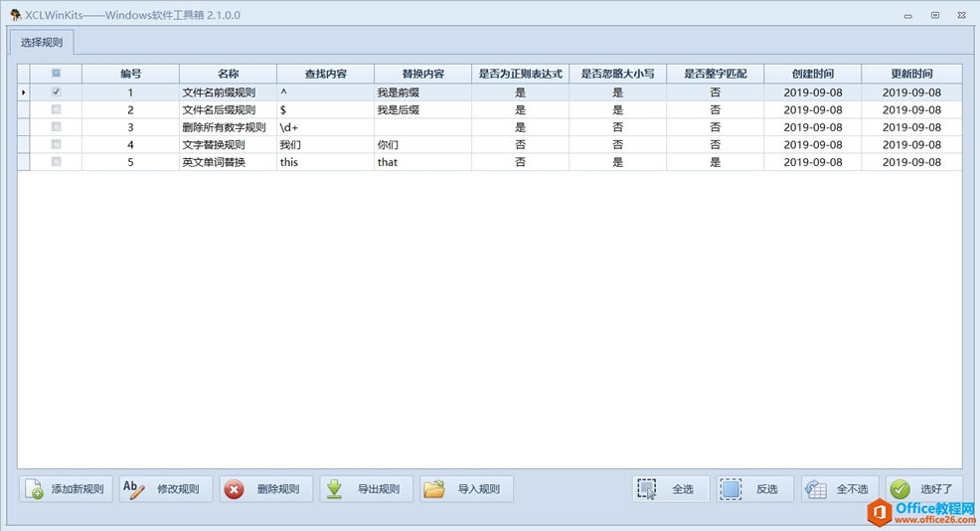Sort by the 替换内容 column header
The width and height of the screenshot is (980, 531).
coord(423,74)
